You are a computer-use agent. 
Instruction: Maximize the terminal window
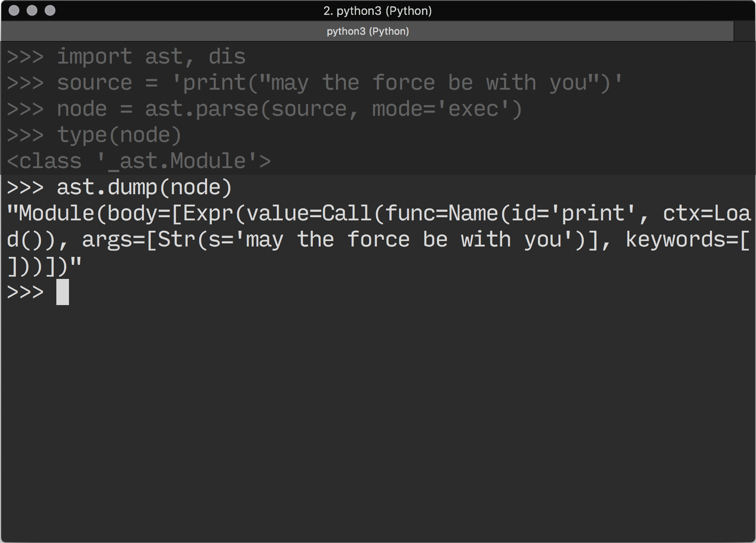[50, 10]
